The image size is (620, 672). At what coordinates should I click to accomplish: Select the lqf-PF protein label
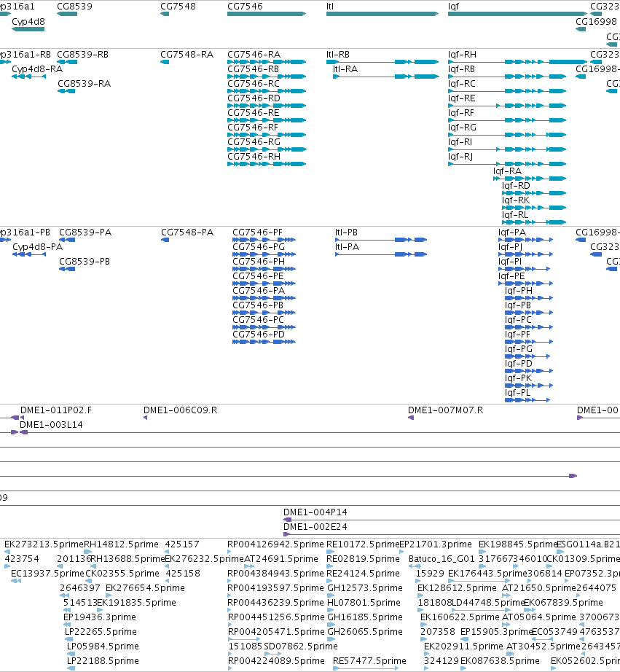click(x=517, y=335)
